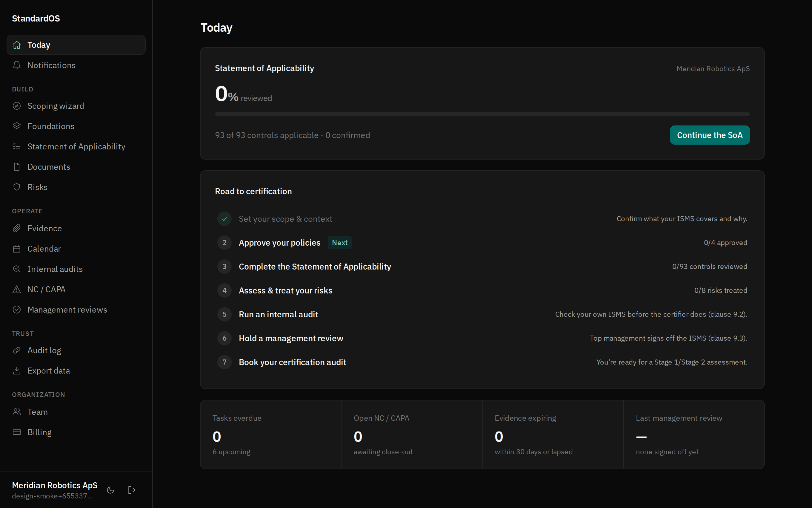Open Statement of Applicability from sidebar

[76, 146]
